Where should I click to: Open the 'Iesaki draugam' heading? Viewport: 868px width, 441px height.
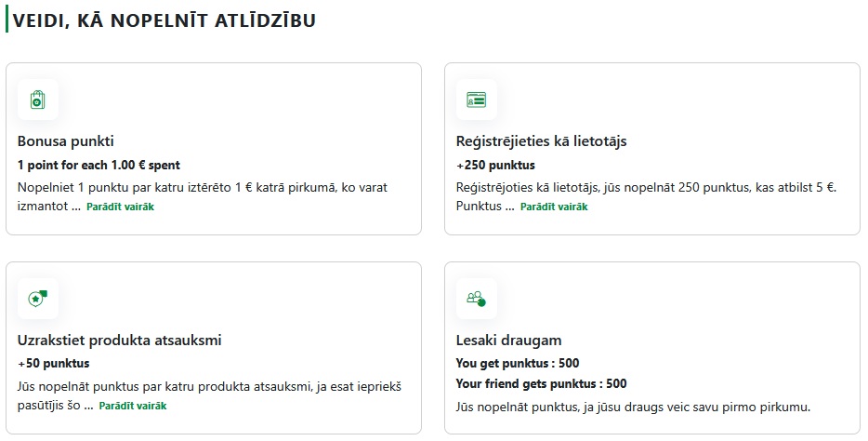508,341
